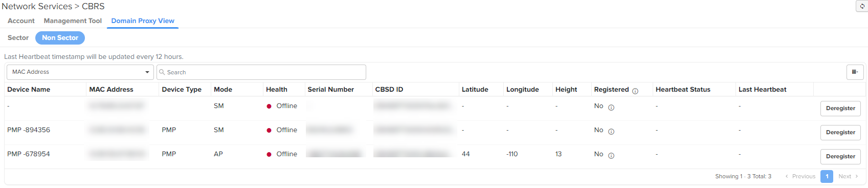This screenshot has width=868, height=188.
Task: Click the Search input field
Action: click(261, 72)
